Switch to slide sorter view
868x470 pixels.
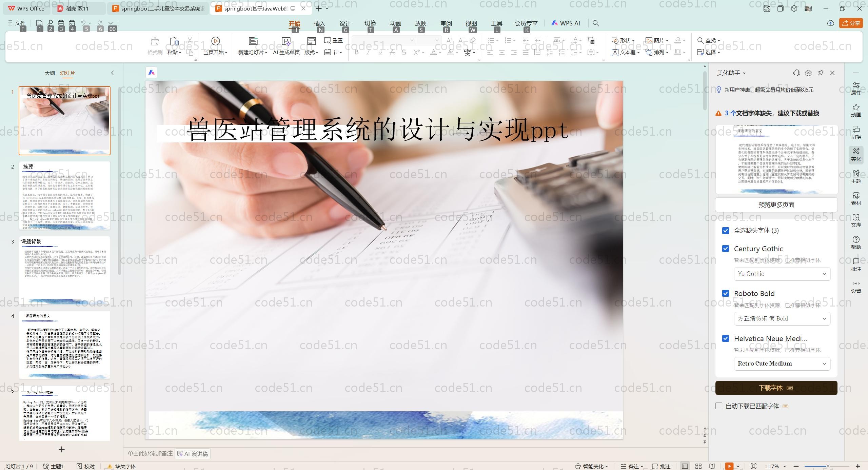point(698,466)
